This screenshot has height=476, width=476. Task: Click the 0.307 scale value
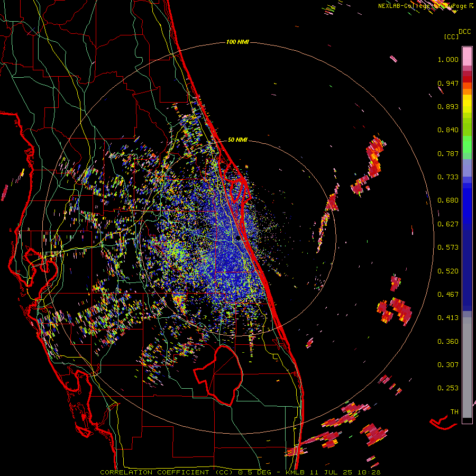click(x=448, y=365)
